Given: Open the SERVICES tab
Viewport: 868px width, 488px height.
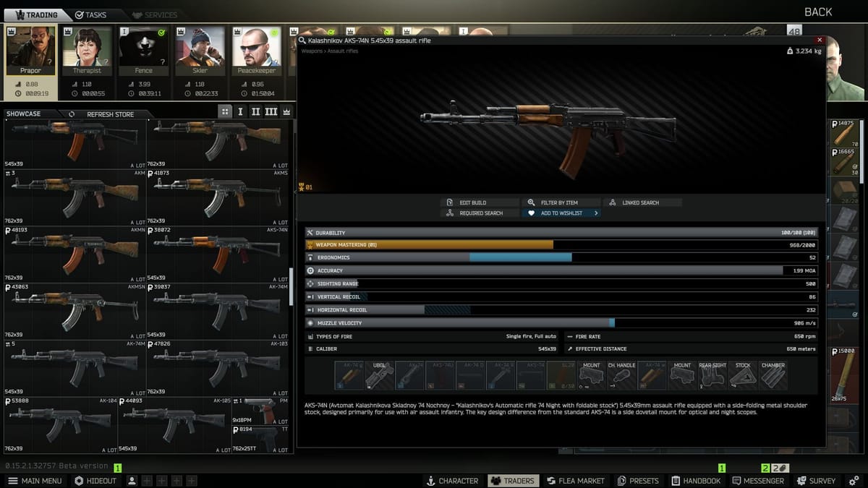Looking at the screenshot, I should (x=156, y=14).
